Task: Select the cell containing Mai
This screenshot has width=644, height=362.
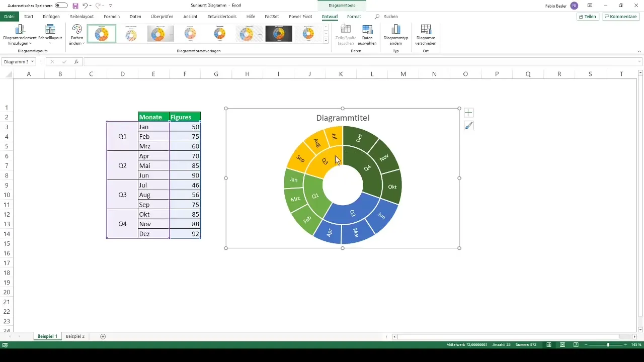Action: (153, 166)
